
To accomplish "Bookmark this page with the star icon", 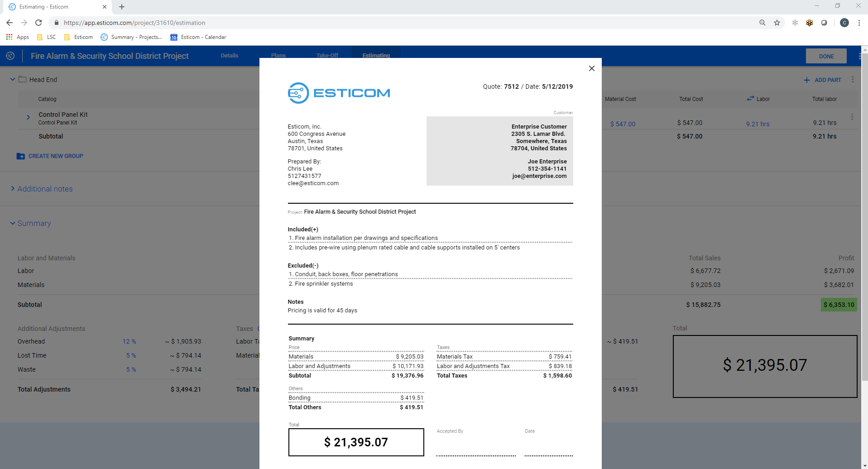I will pyautogui.click(x=777, y=23).
